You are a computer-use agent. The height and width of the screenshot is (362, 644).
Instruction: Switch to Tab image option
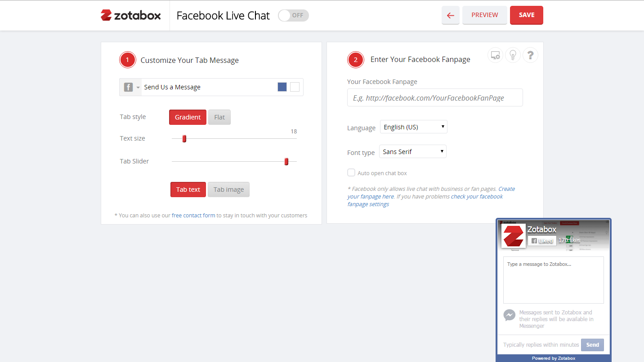(228, 190)
